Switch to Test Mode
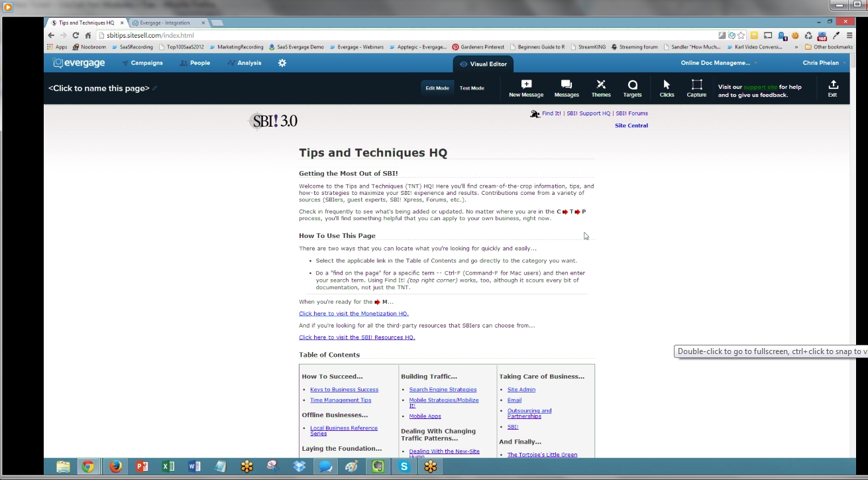 click(x=472, y=88)
